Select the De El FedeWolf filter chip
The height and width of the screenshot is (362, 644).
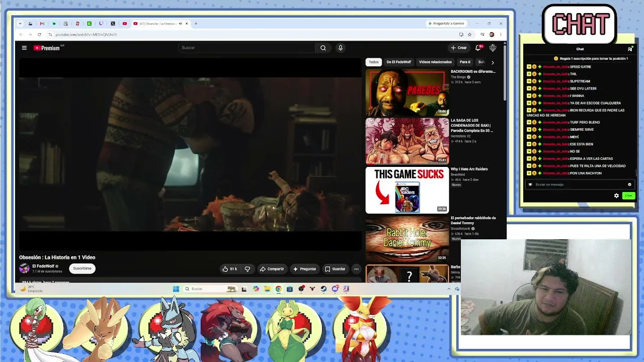point(398,62)
